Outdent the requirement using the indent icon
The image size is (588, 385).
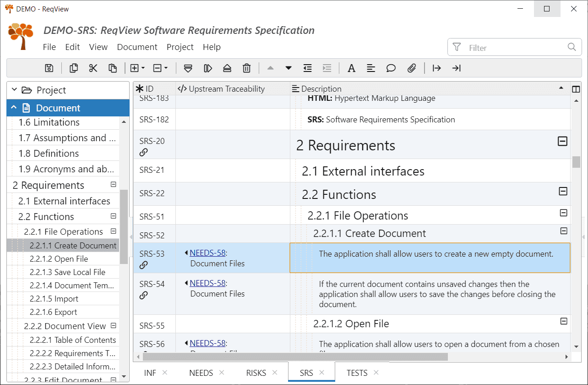(x=307, y=68)
